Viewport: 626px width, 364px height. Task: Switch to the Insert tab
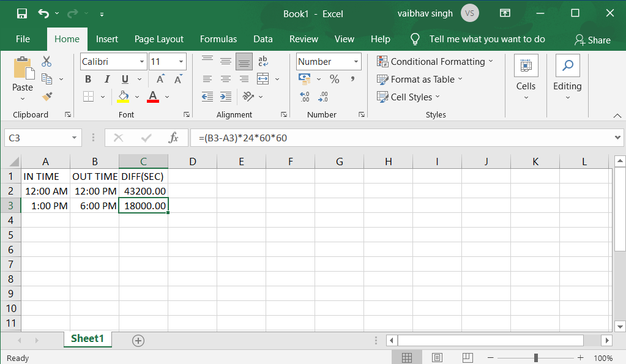[x=107, y=39]
